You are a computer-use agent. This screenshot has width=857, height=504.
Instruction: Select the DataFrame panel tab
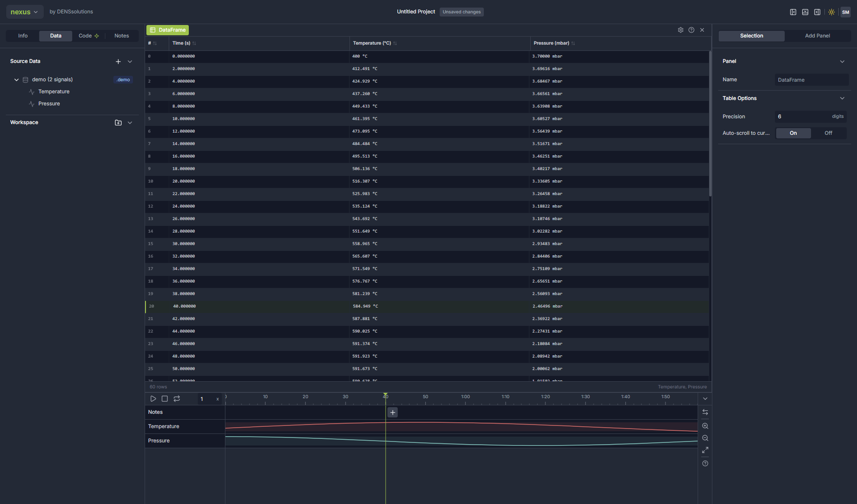[x=168, y=30]
